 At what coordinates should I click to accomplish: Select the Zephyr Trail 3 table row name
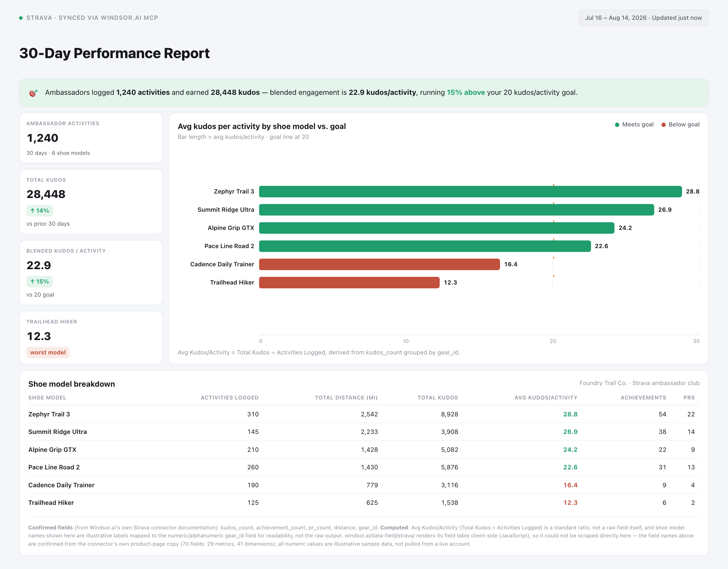click(x=49, y=414)
